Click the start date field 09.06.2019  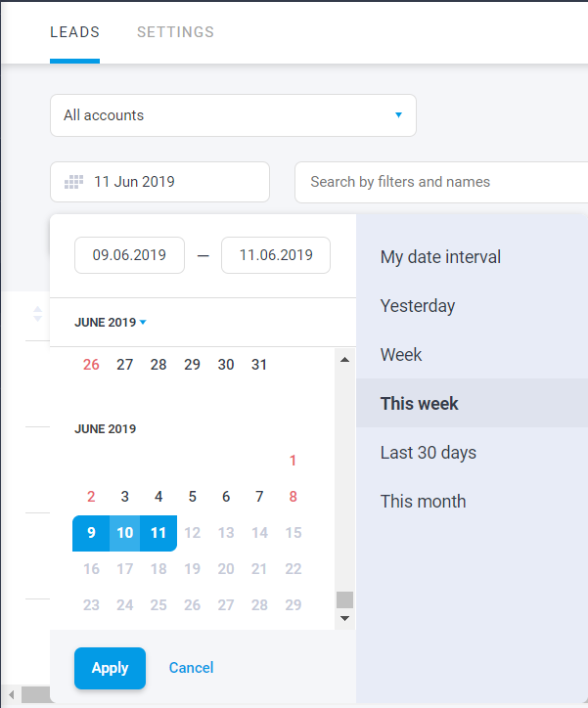[129, 255]
